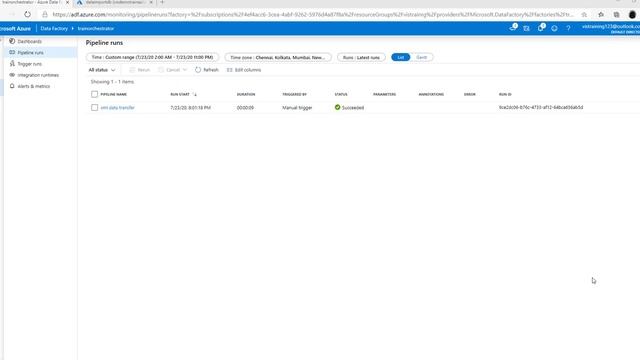Go to Dashboards in sidebar

pos(29,41)
